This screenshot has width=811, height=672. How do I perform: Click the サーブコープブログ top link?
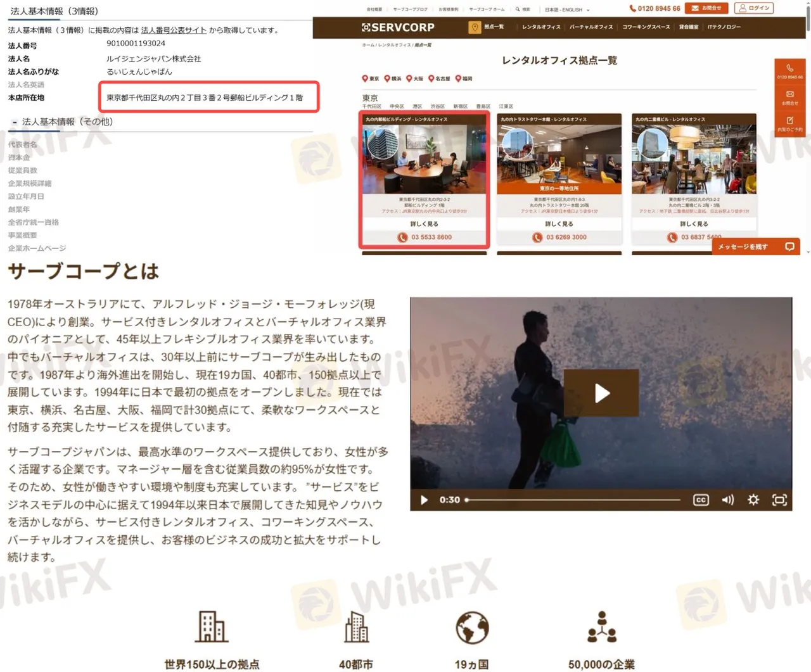410,10
